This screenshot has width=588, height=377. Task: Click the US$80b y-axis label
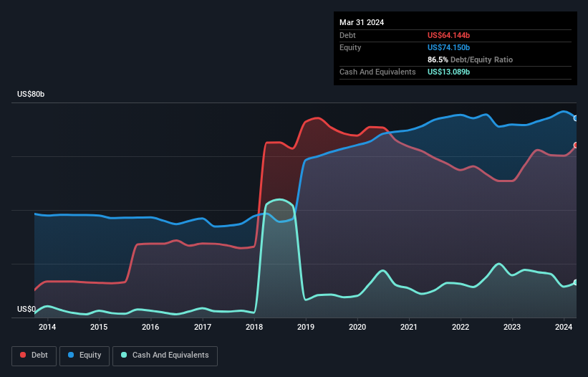pos(31,94)
